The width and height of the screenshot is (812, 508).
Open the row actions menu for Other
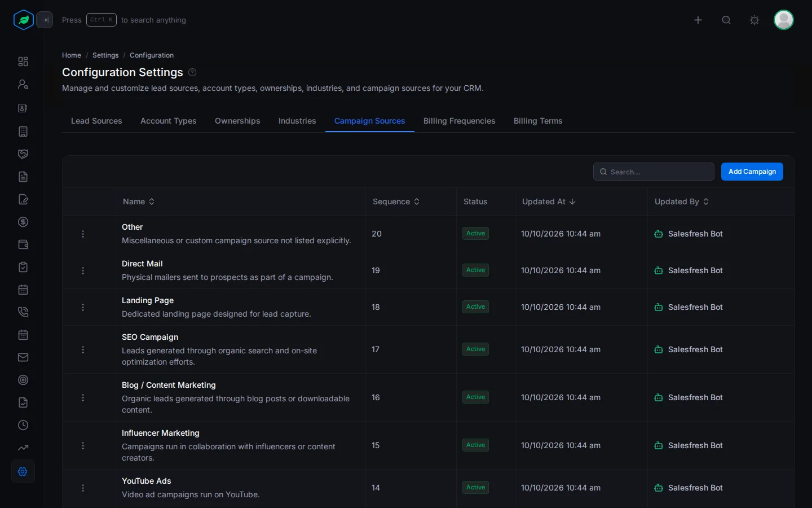click(x=83, y=234)
